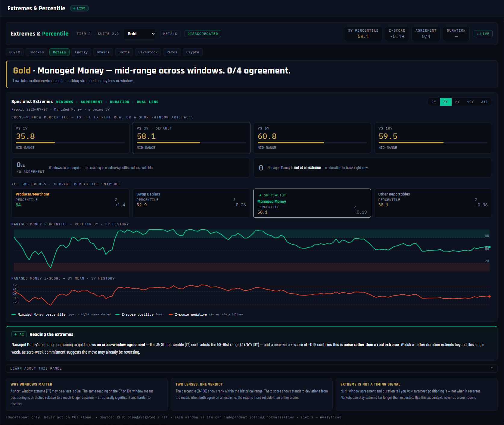Click the AI badge icon
504x425 pixels.
coord(19,334)
